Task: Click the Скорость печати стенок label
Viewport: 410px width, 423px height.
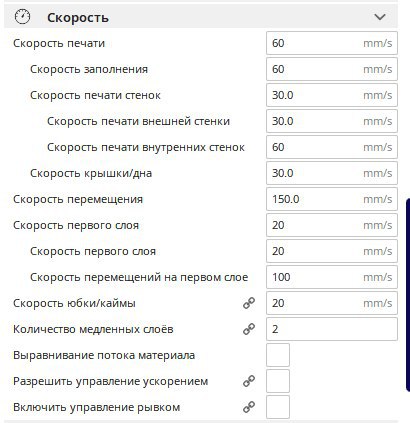Action: coord(95,95)
